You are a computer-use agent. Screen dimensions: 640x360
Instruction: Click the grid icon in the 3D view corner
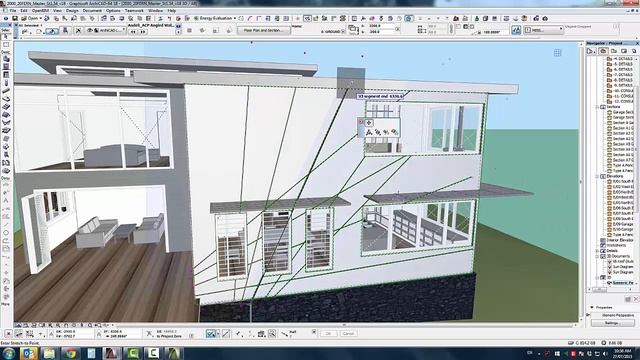click(558, 52)
